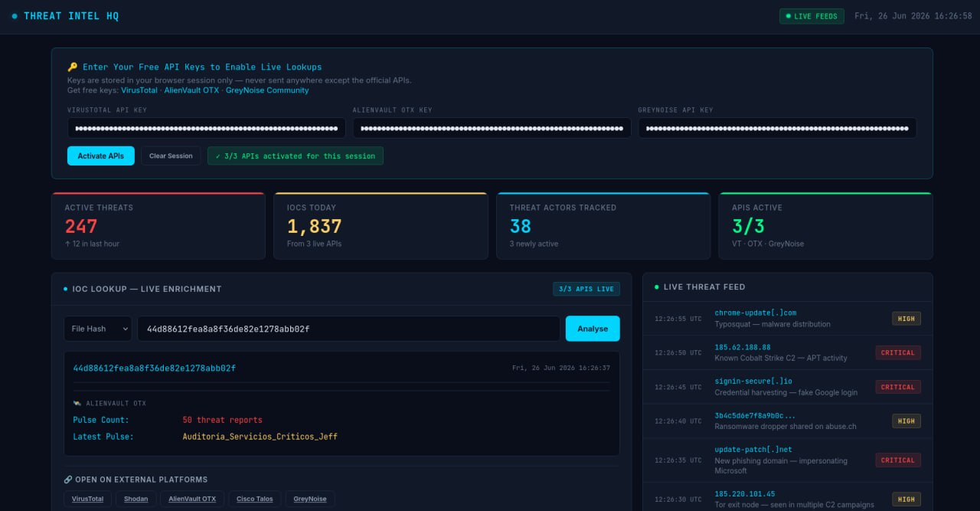Click the IOC hash lookup input field
Image resolution: width=980 pixels, height=511 pixels.
(x=348, y=329)
